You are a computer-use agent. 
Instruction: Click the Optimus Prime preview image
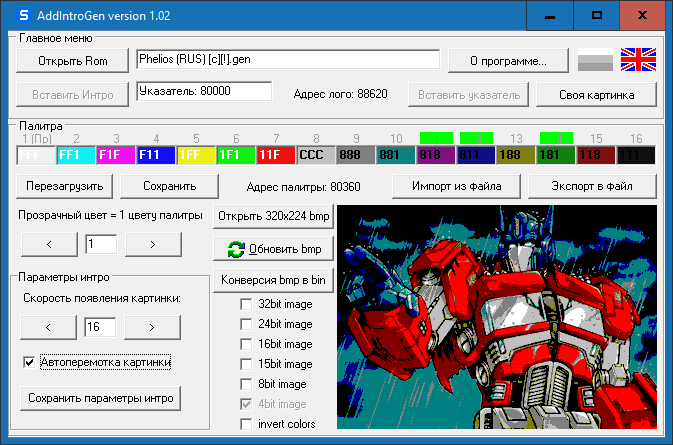(x=497, y=317)
